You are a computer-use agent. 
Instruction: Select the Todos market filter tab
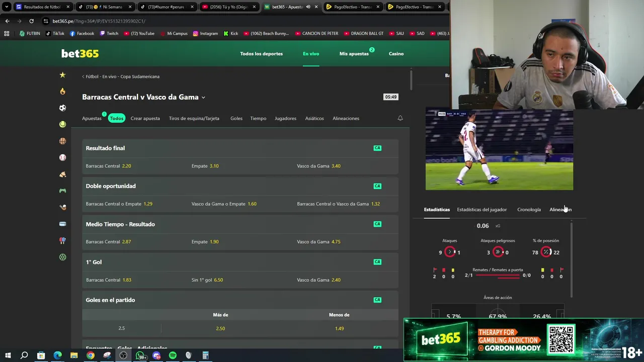tap(117, 119)
